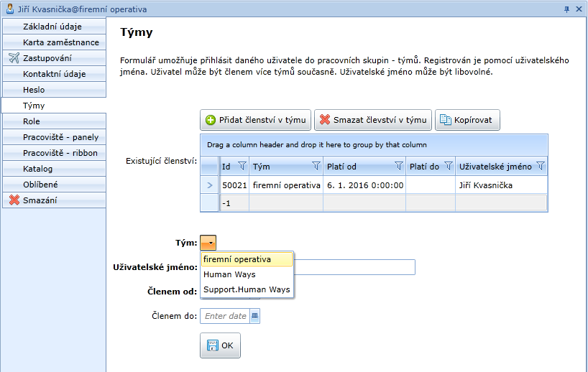Click filter icon in Tým column
The width and height of the screenshot is (588, 372).
coord(316,166)
